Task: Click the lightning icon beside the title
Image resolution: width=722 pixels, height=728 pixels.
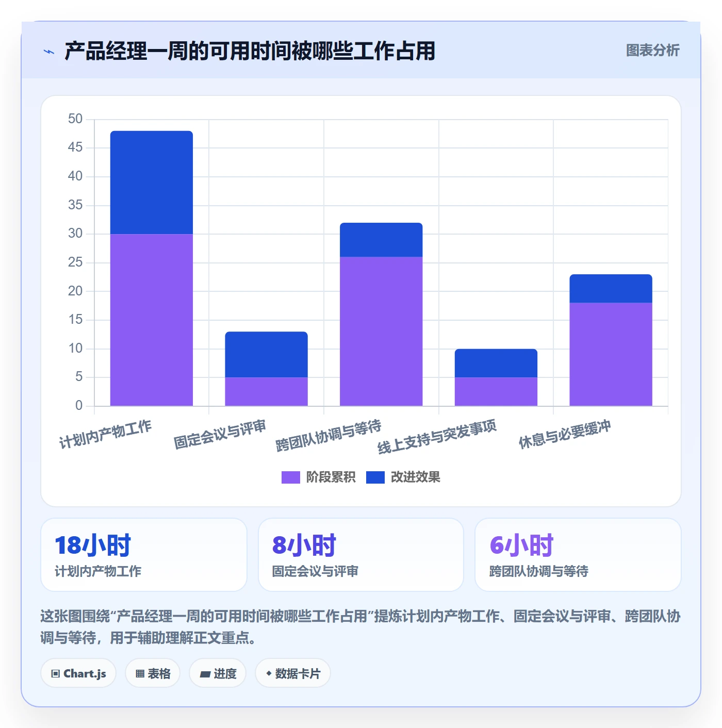Action: click(49, 52)
